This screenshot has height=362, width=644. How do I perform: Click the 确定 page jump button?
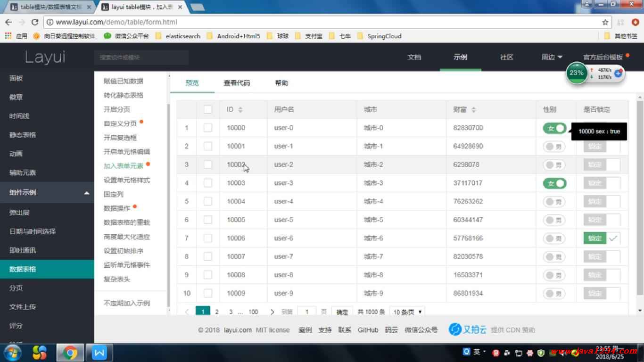pos(342,312)
